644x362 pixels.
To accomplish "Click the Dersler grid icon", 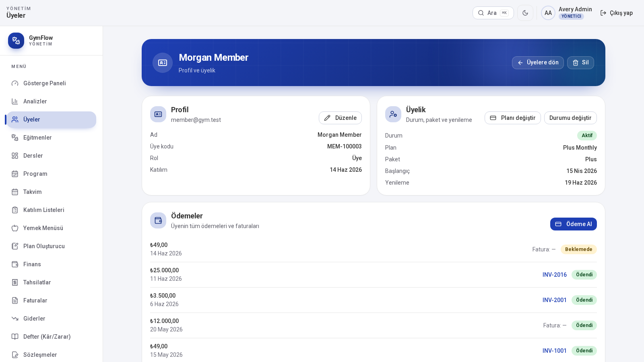I will pyautogui.click(x=15, y=156).
